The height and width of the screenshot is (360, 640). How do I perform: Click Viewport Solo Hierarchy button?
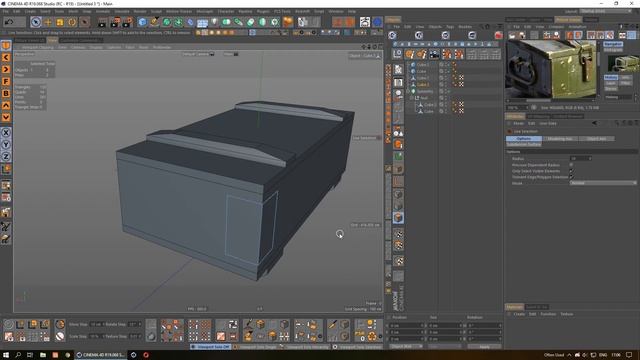pos(304,347)
